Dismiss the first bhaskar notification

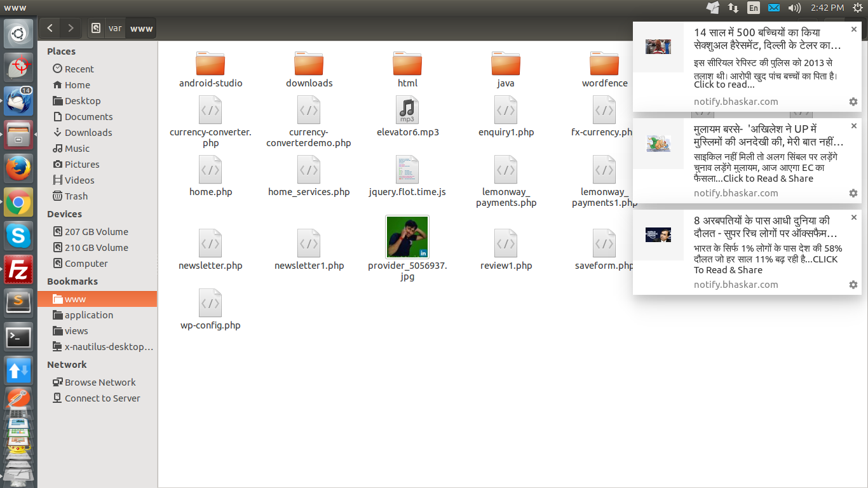tap(854, 29)
